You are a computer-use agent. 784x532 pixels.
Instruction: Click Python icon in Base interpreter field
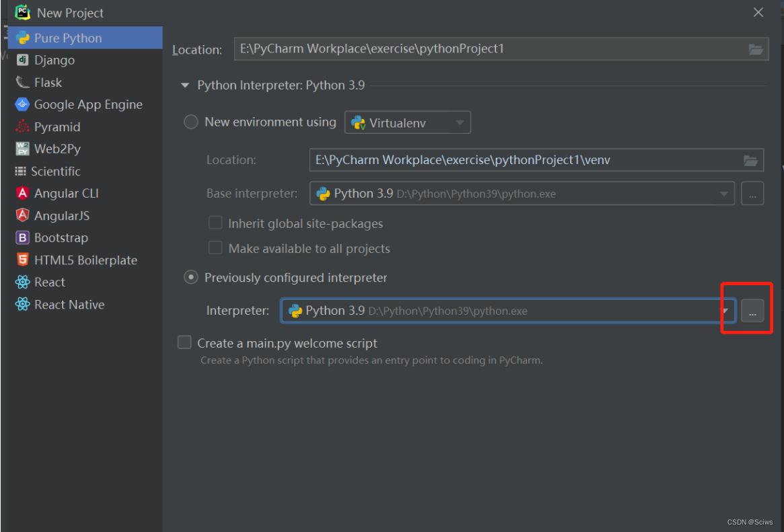pos(323,194)
